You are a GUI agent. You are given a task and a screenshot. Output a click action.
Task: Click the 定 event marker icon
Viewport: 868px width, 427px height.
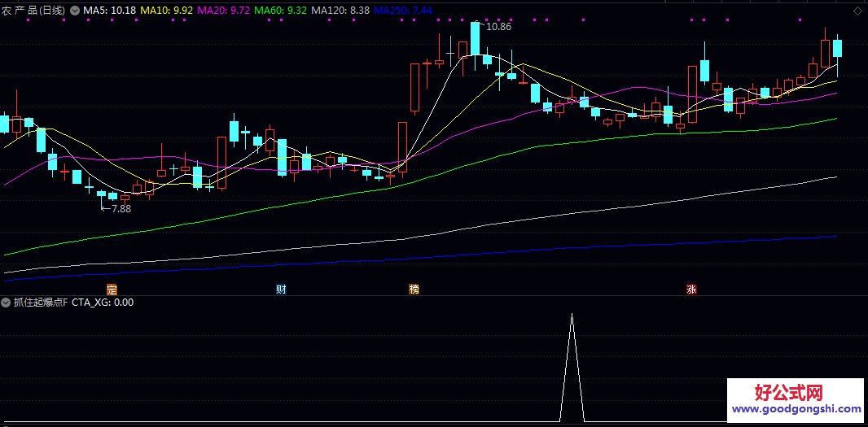(112, 290)
